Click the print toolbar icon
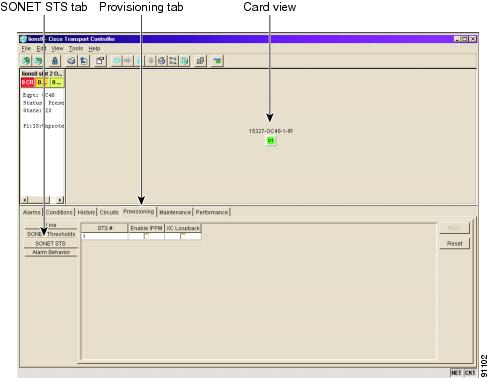 click(x=72, y=61)
